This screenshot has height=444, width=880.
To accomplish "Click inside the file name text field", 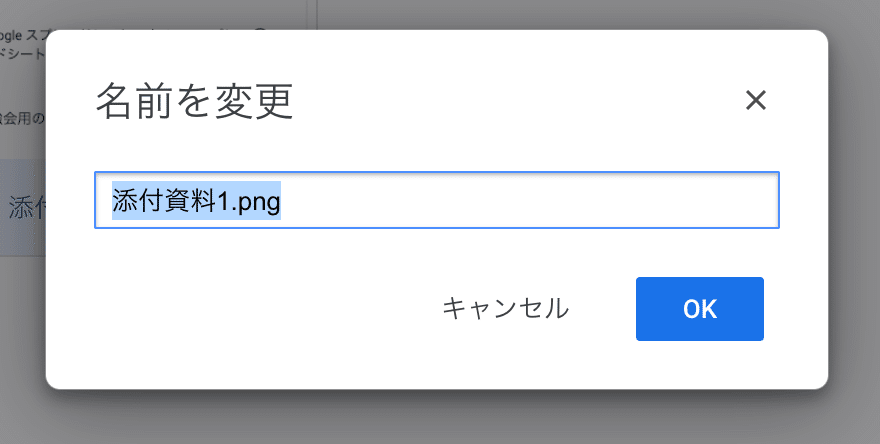I will (x=437, y=200).
